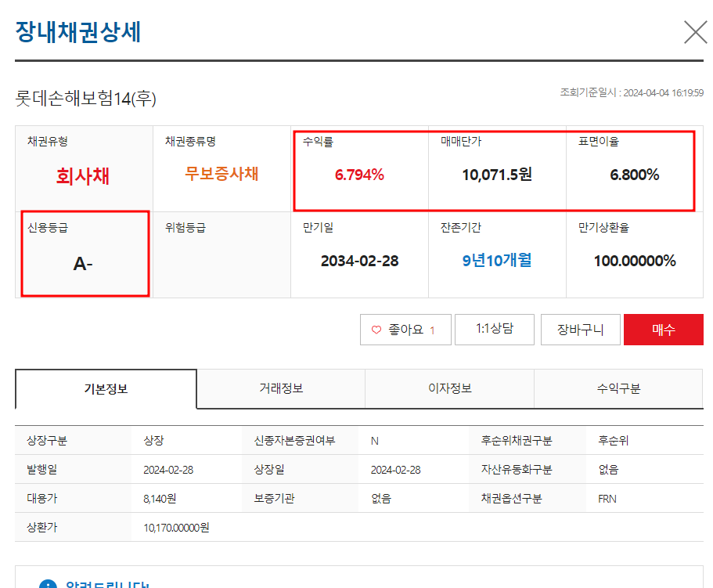The height and width of the screenshot is (588, 713).
Task: Open the 1:1상담 consultation button
Action: click(x=495, y=330)
